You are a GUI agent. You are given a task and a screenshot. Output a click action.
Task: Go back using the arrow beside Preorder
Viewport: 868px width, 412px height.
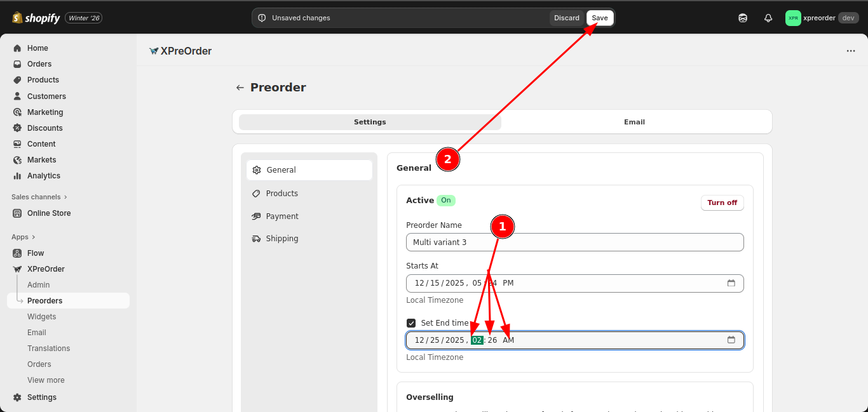click(x=240, y=88)
